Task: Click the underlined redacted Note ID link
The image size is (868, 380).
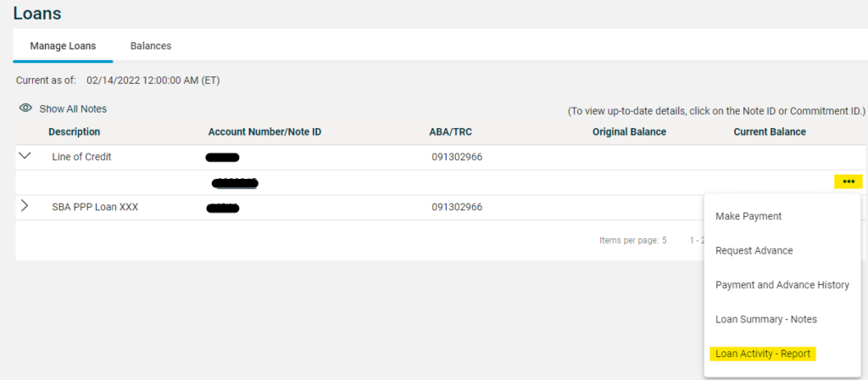Action: point(236,183)
